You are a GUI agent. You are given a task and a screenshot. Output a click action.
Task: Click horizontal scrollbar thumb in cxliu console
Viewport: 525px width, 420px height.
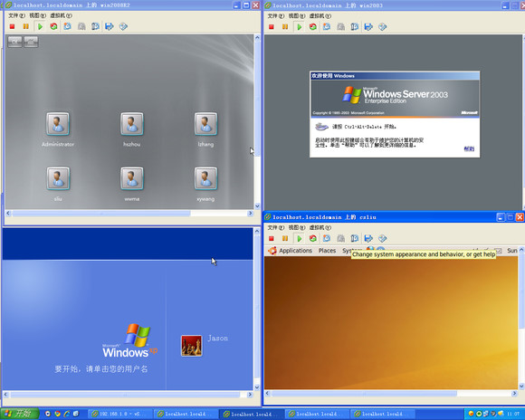click(364, 393)
